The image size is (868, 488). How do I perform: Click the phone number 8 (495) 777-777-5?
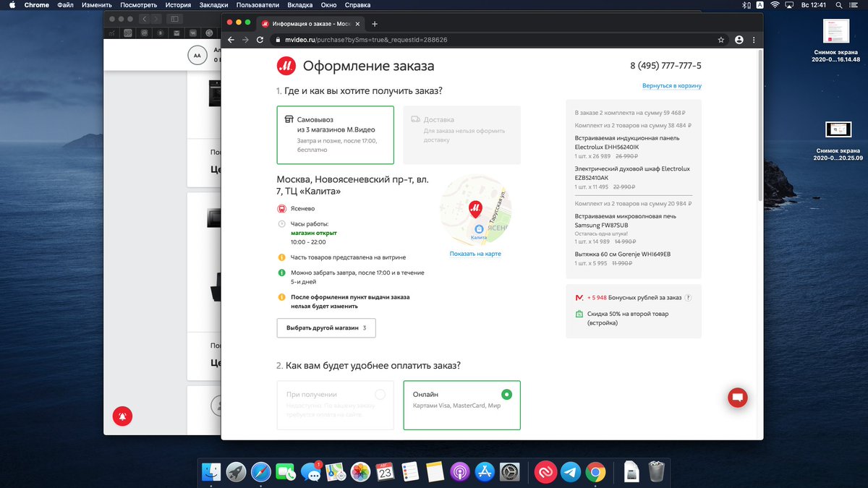pyautogui.click(x=665, y=66)
